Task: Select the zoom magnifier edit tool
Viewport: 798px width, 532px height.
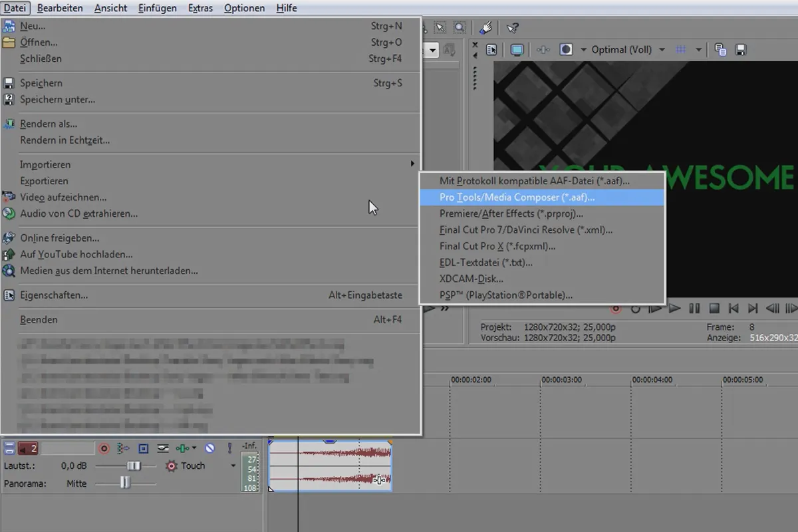Action: pos(460,27)
